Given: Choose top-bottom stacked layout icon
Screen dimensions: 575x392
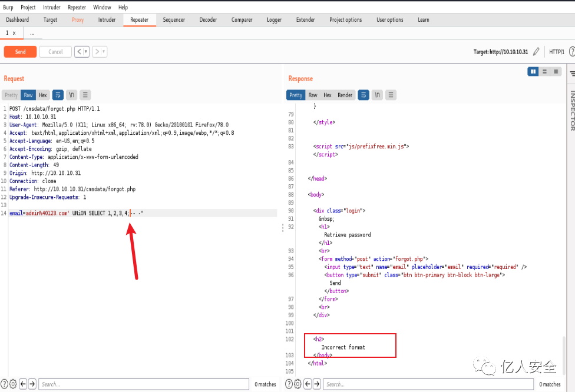Looking at the screenshot, I should click(x=544, y=71).
